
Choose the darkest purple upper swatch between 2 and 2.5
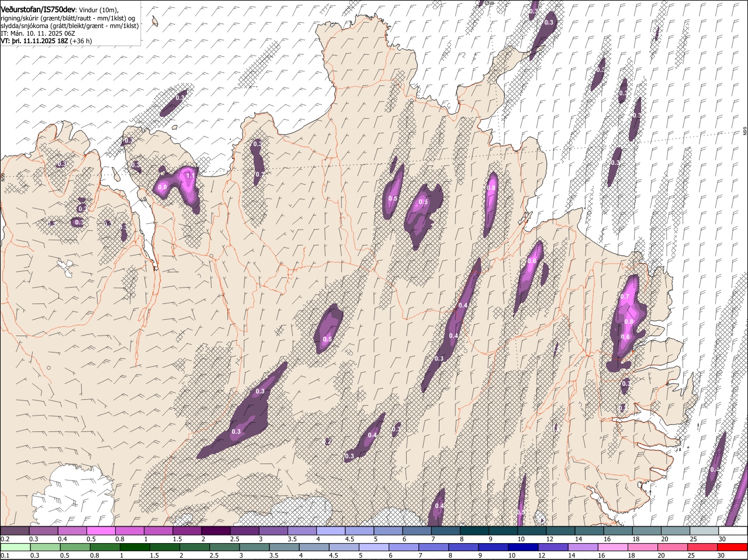[216, 531]
